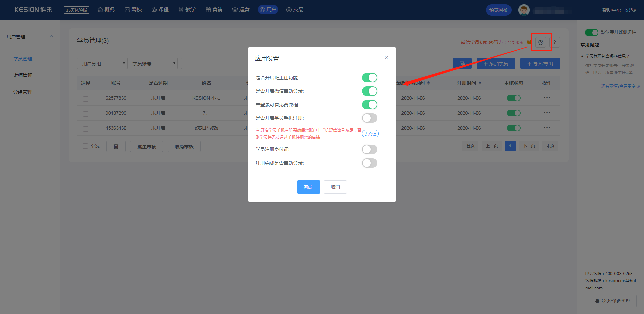
Task: Click the 确定 button
Action: 308,187
